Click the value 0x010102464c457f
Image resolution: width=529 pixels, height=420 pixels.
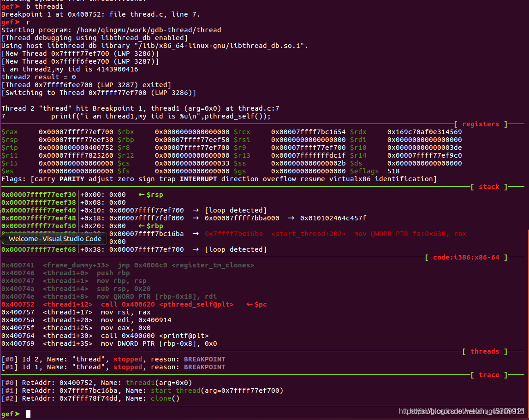(333, 218)
